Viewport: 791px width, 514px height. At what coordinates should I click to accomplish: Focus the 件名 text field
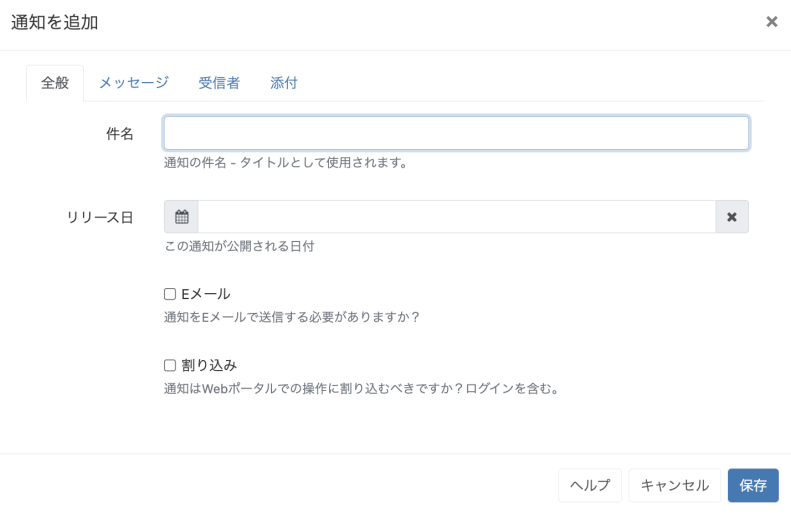click(x=456, y=133)
